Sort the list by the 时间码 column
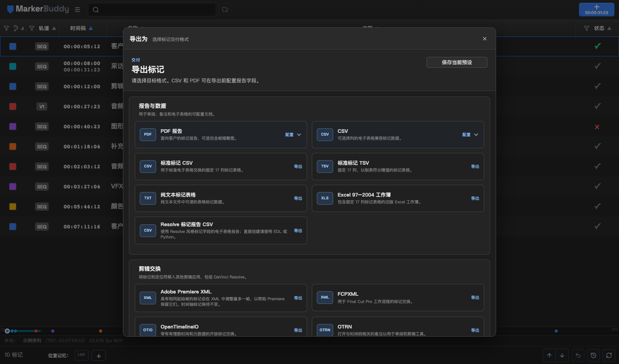The height and width of the screenshot is (364, 619). click(81, 28)
